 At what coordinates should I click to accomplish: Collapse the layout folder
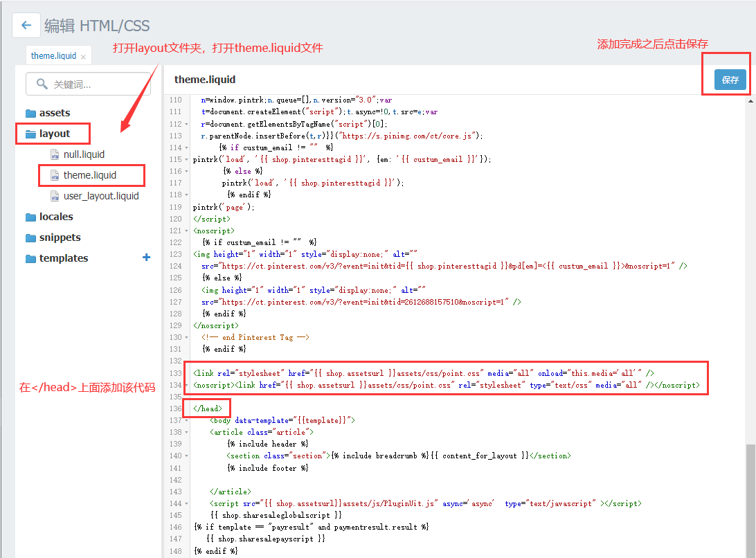(55, 134)
